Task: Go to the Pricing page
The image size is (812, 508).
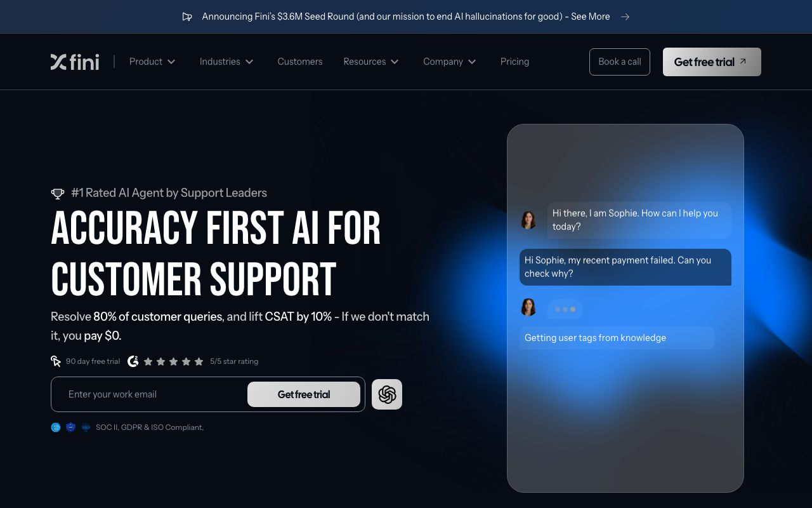Action: coord(514,62)
